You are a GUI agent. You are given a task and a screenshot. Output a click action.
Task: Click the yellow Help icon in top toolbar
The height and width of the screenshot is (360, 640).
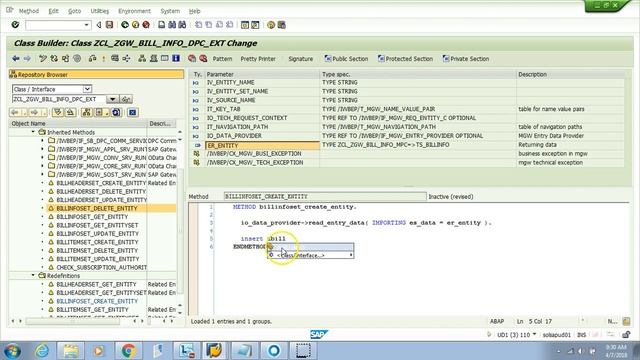tap(271, 25)
